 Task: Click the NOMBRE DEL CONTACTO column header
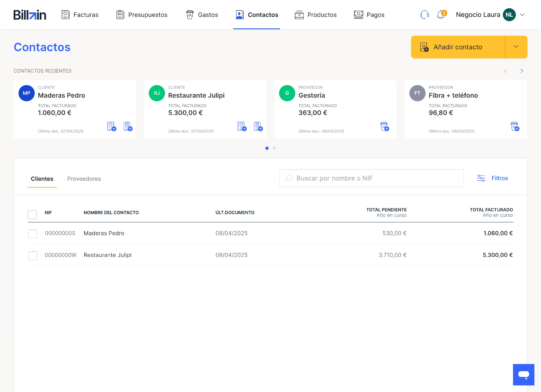coord(111,212)
